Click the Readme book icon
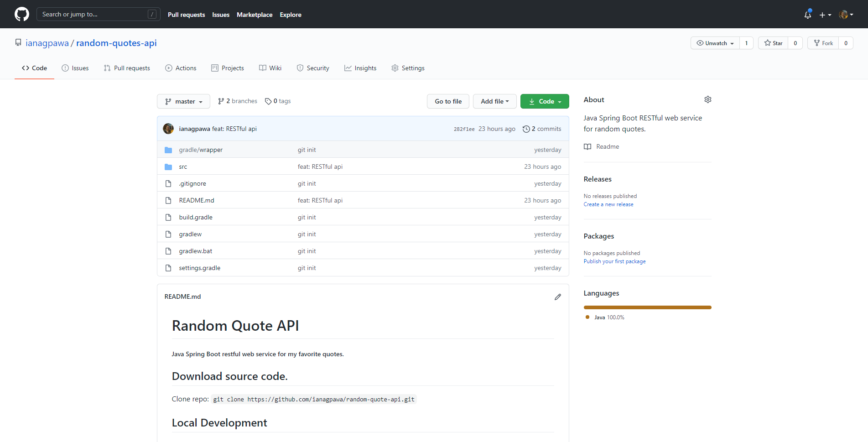The height and width of the screenshot is (442, 868). 587,146
